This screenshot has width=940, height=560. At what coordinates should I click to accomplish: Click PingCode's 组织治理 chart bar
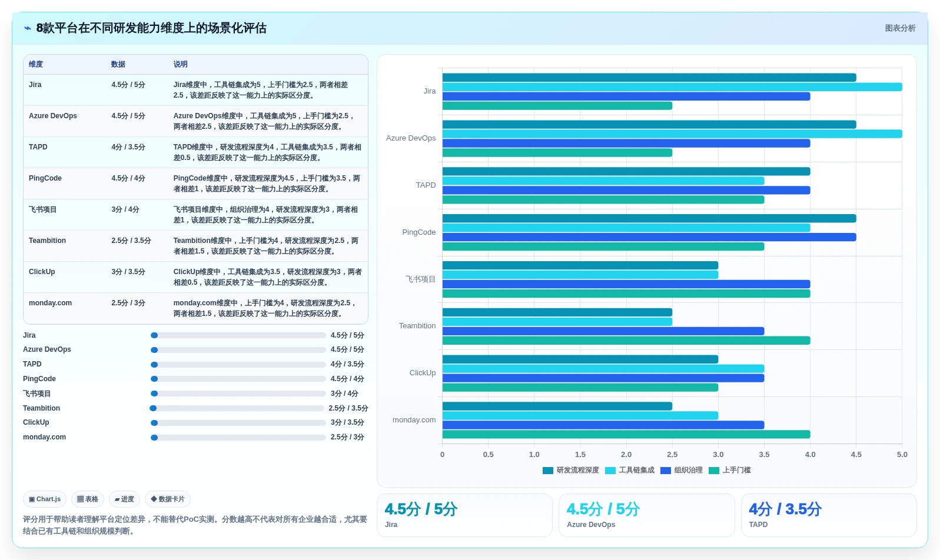pos(649,238)
